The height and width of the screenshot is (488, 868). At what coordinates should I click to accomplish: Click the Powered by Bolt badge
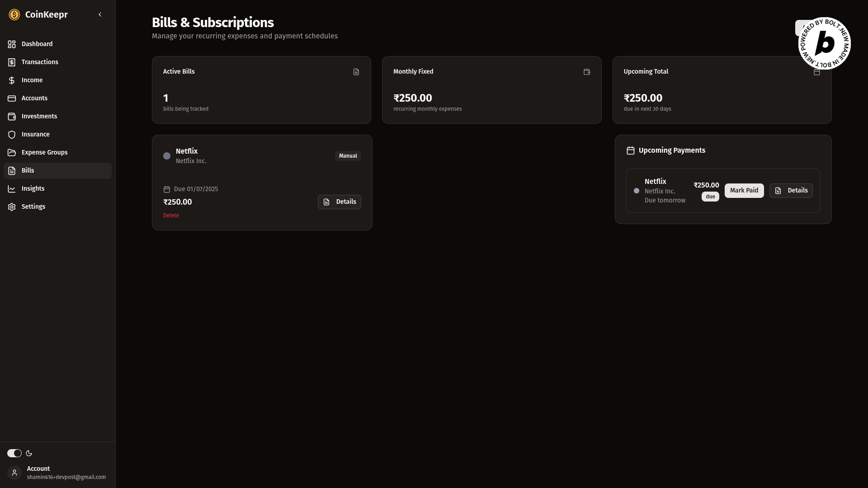[825, 43]
